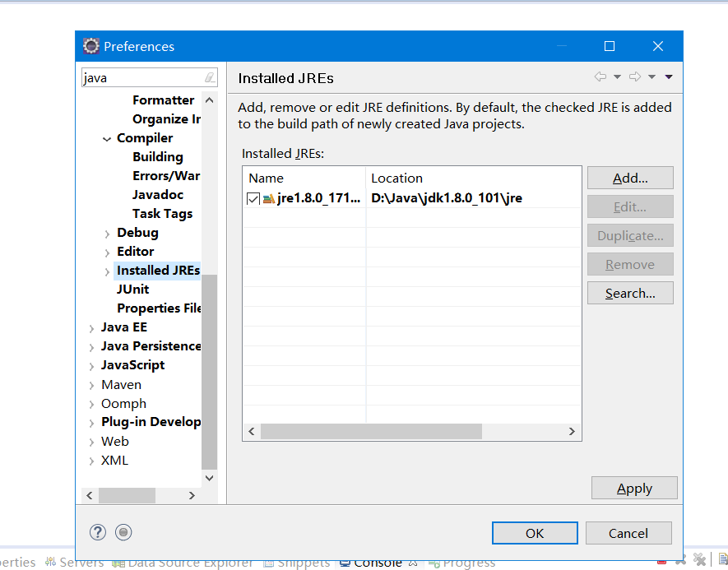
Task: Click the remove launches X icon at bottom right
Action: coord(699,559)
